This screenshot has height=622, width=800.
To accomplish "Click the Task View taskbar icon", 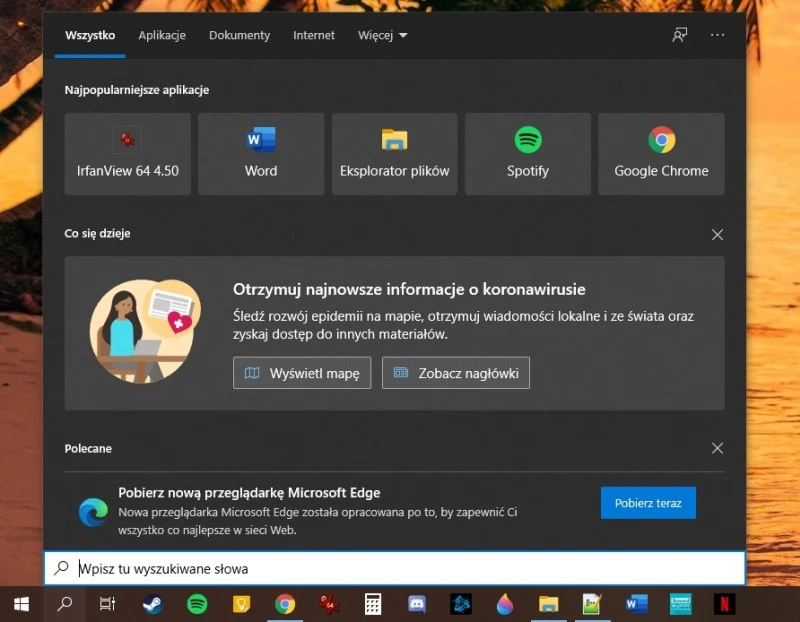I will 106,605.
